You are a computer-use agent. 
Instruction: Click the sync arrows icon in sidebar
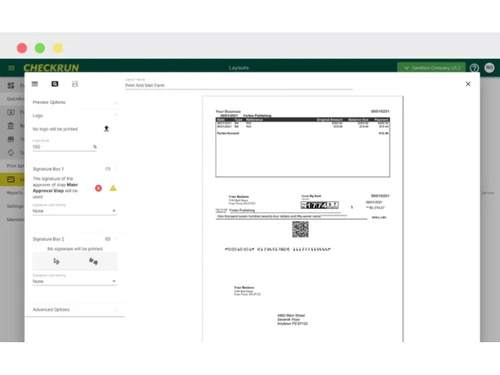(11, 153)
